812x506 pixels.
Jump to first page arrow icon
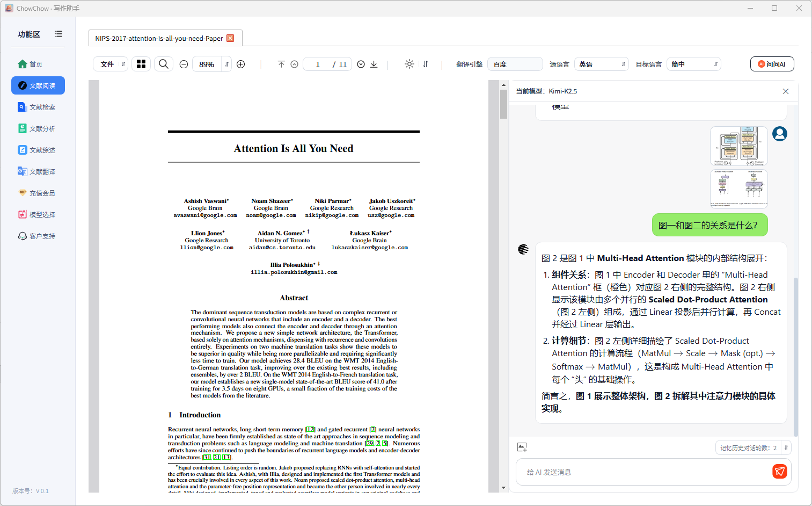click(281, 64)
